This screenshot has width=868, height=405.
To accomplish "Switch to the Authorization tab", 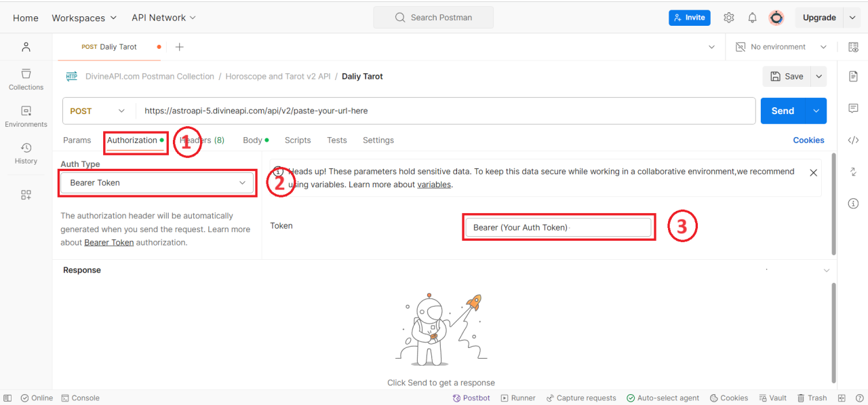I will 135,140.
